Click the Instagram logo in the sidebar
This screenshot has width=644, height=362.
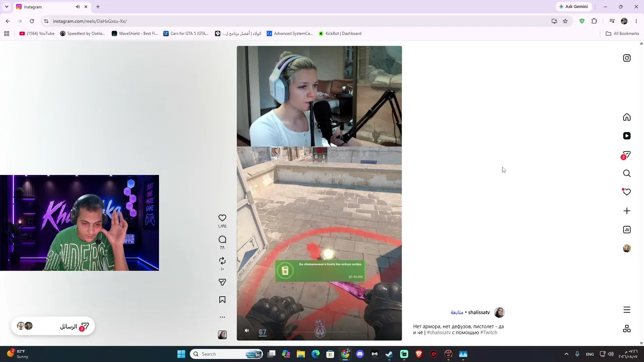[x=627, y=58]
